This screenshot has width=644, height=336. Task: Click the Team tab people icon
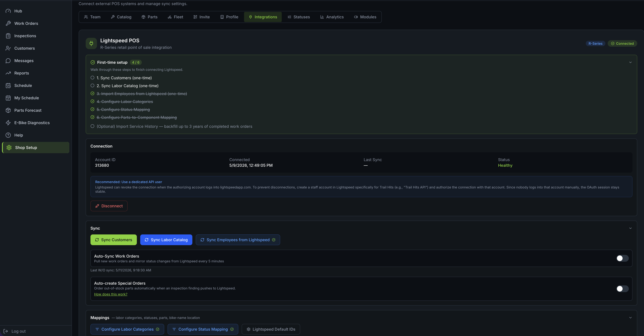tap(86, 17)
